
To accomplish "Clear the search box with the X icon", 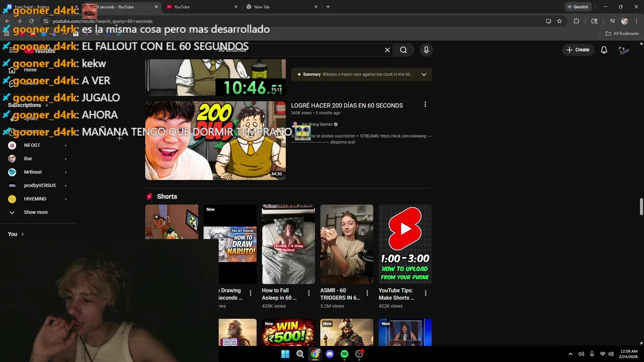I will tap(387, 50).
